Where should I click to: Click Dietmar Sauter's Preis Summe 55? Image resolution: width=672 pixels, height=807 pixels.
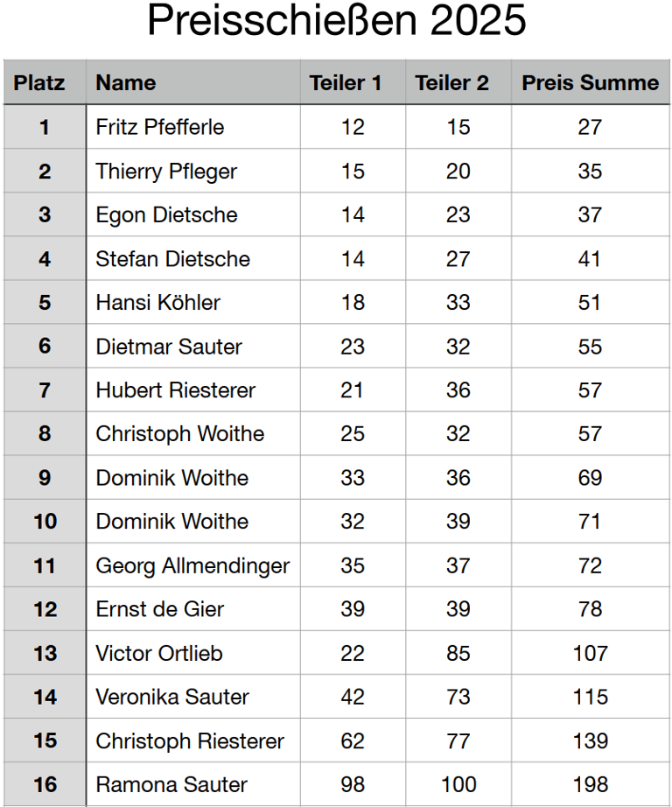coord(590,347)
